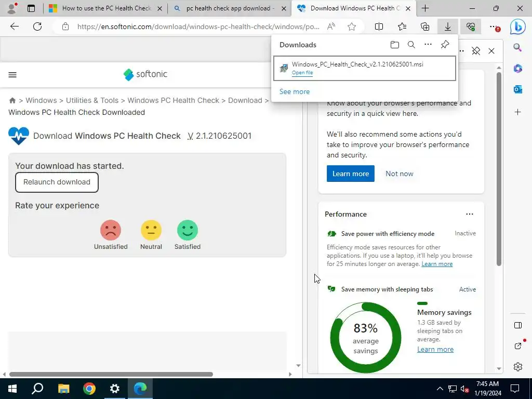The width and height of the screenshot is (532, 399).
Task: Open Settings from the taskbar
Action: point(115,389)
